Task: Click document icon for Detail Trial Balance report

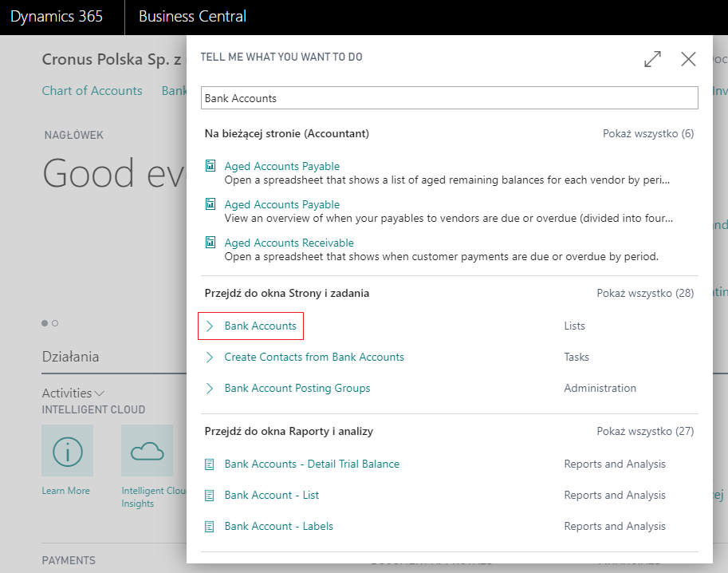Action: click(x=210, y=464)
